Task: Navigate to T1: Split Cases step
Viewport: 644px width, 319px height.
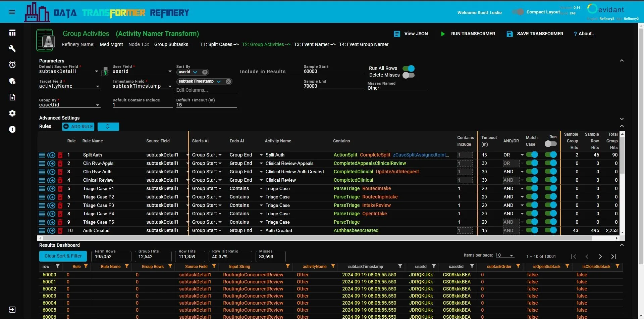Action: [216, 44]
